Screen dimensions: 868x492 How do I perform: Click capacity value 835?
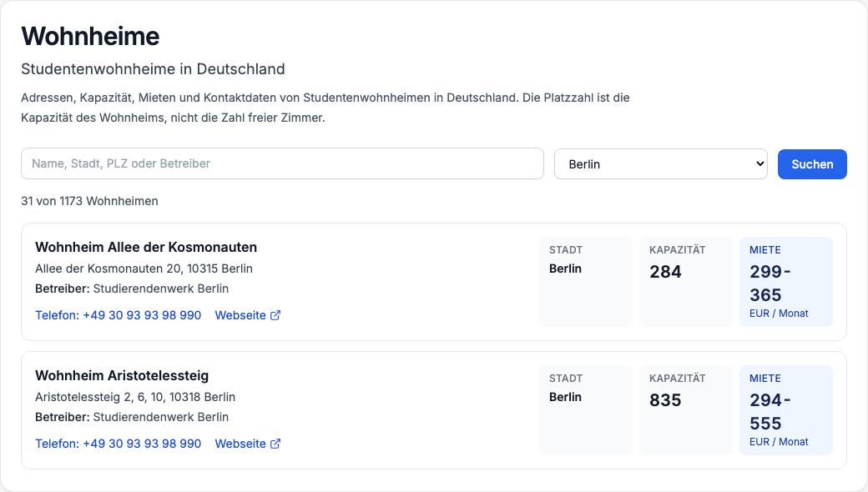pos(665,399)
